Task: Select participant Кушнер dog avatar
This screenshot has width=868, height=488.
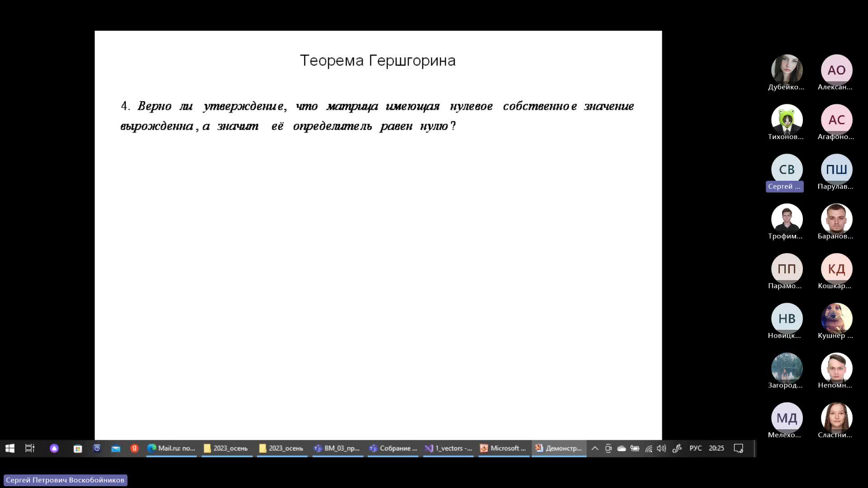Action: pos(836,319)
